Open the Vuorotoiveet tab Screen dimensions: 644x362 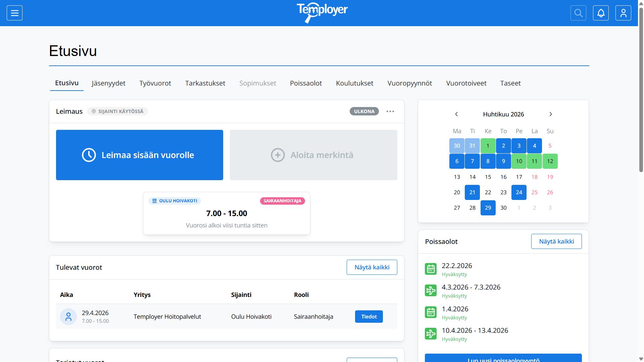[466, 83]
